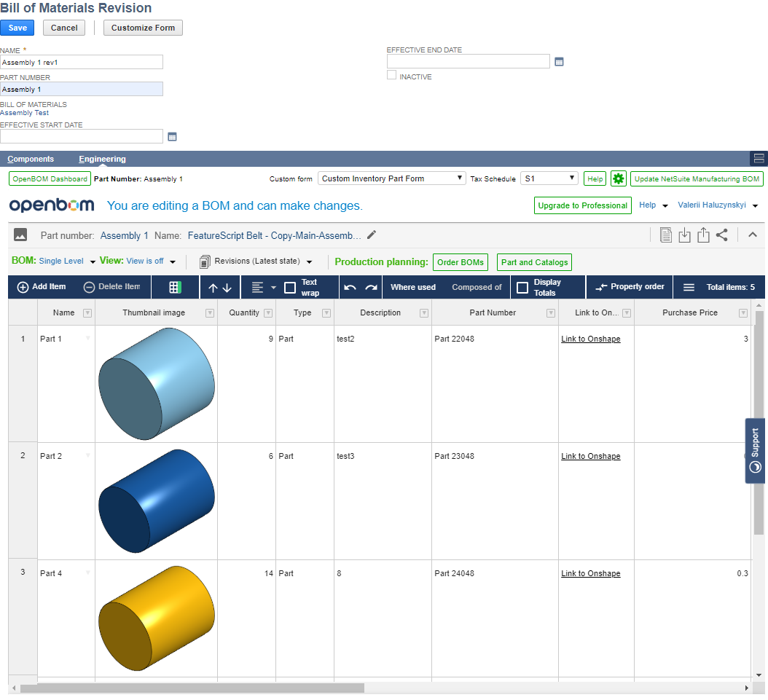
Task: Click the export upload icon
Action: [703, 235]
